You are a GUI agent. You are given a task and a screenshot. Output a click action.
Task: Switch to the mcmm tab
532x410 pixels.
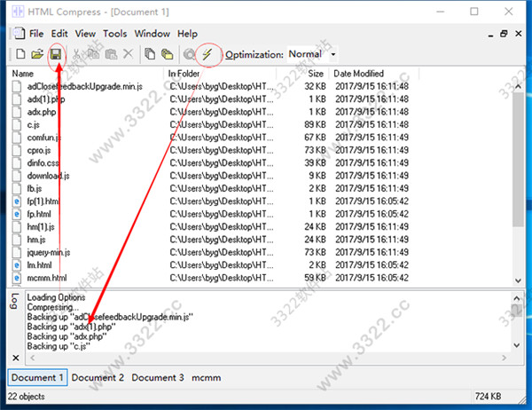(207, 378)
